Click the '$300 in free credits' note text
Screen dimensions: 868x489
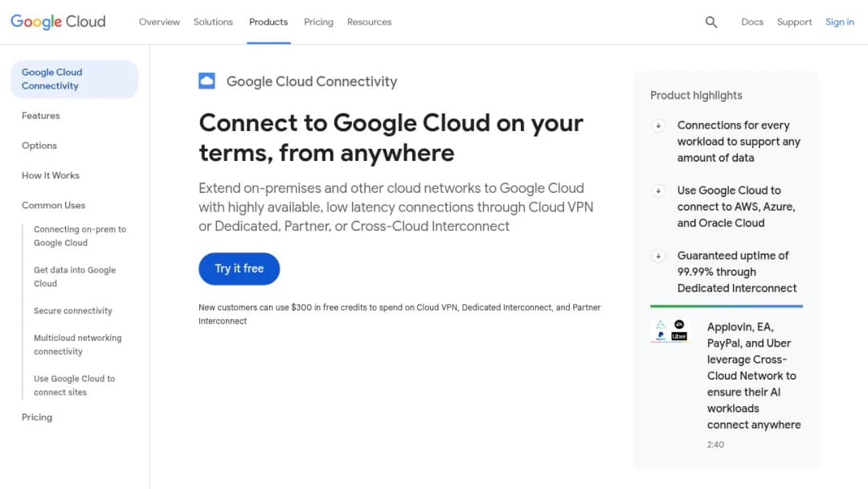pos(399,314)
